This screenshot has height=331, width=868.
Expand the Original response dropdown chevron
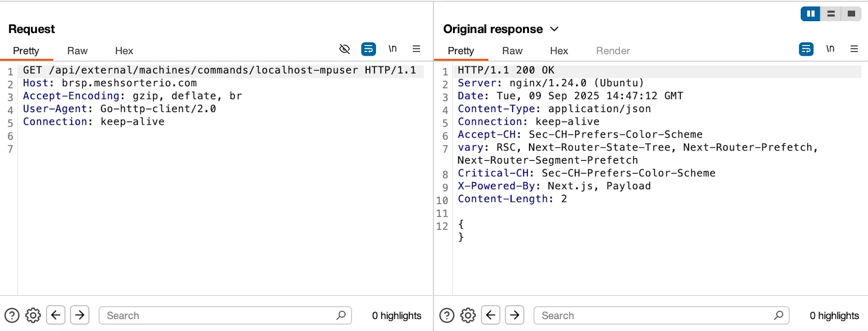click(x=554, y=29)
